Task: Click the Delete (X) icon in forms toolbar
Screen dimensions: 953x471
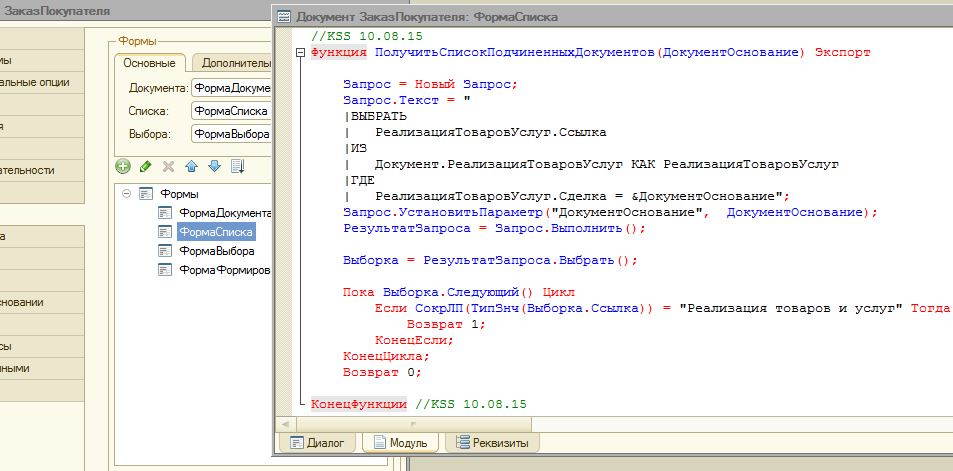Action: (168, 166)
